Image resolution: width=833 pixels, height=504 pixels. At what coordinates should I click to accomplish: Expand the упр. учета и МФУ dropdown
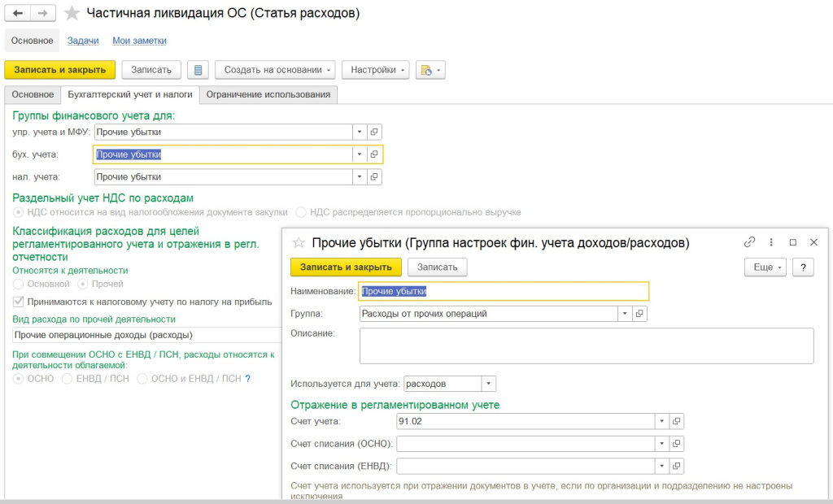pyautogui.click(x=359, y=132)
